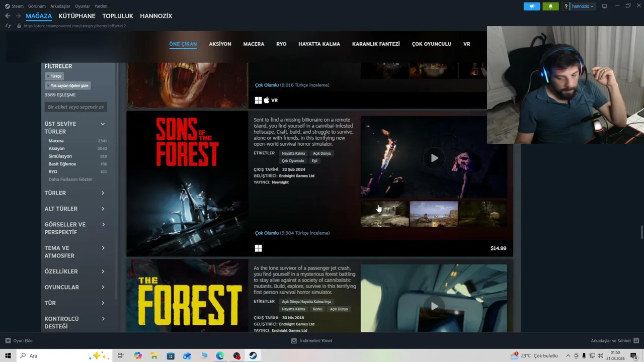Go to the Topluluk section
This screenshot has width=644, height=362.
118,16
